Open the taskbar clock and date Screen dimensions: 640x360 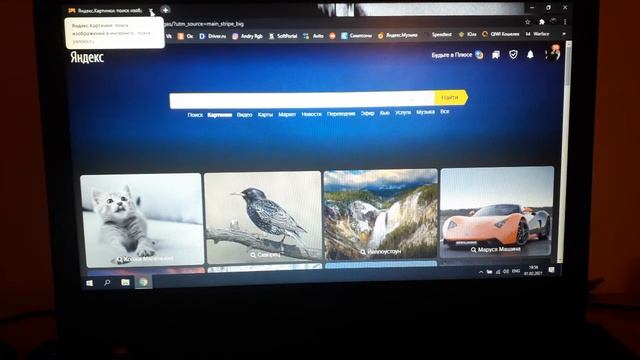pyautogui.click(x=533, y=271)
